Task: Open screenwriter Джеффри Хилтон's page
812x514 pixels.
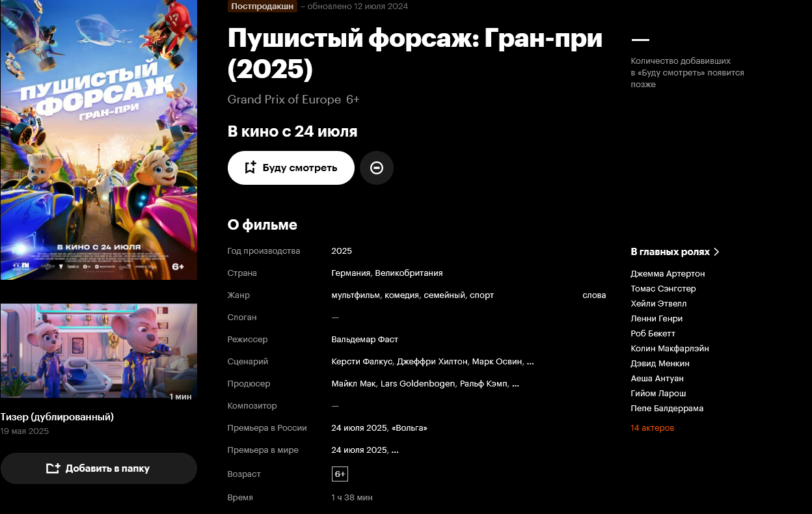Action: (x=432, y=362)
